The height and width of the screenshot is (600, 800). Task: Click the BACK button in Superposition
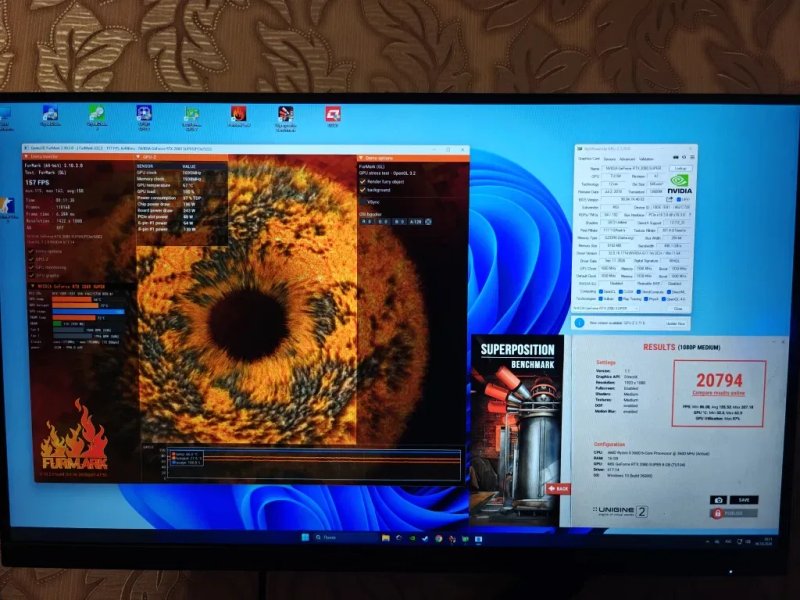(559, 488)
